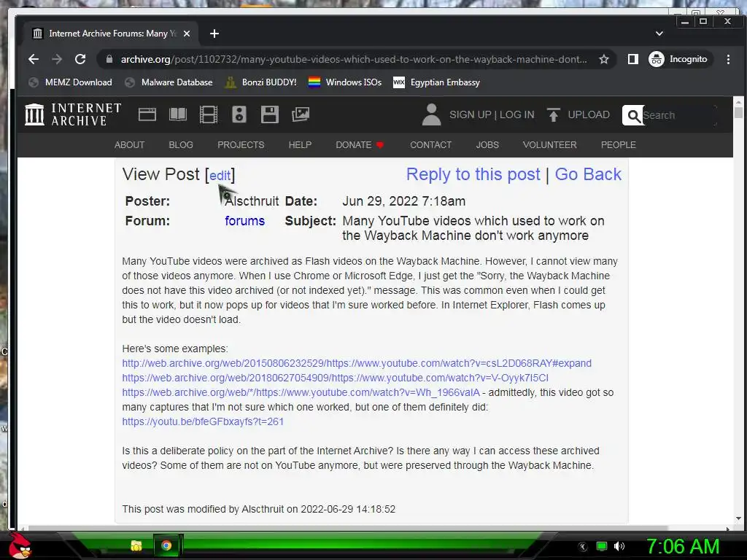The image size is (747, 560).
Task: Open a new browser tab
Action: 214,34
